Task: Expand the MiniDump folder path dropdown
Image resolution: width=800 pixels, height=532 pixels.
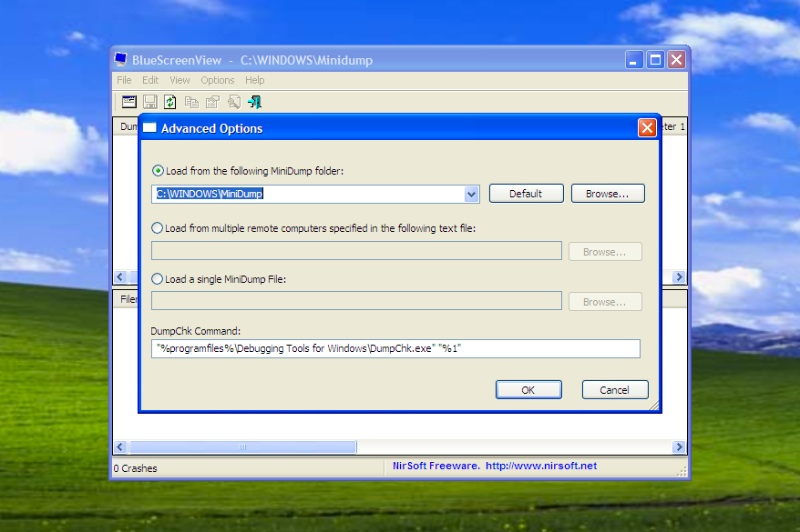Action: point(472,194)
